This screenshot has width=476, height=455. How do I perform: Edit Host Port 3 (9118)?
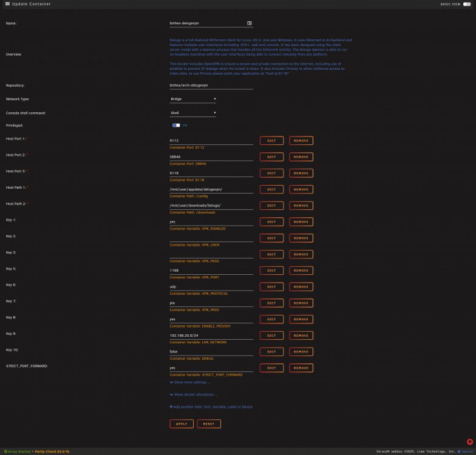click(x=272, y=174)
